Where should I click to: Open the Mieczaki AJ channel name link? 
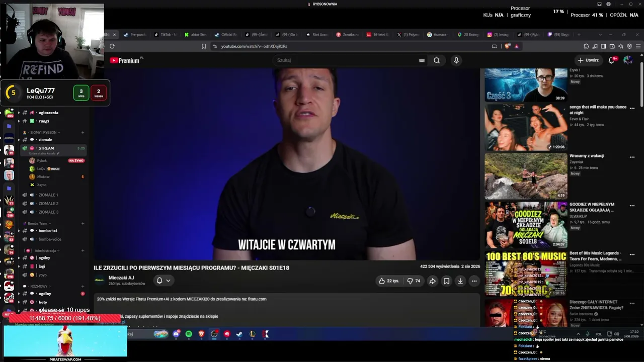[x=121, y=278]
